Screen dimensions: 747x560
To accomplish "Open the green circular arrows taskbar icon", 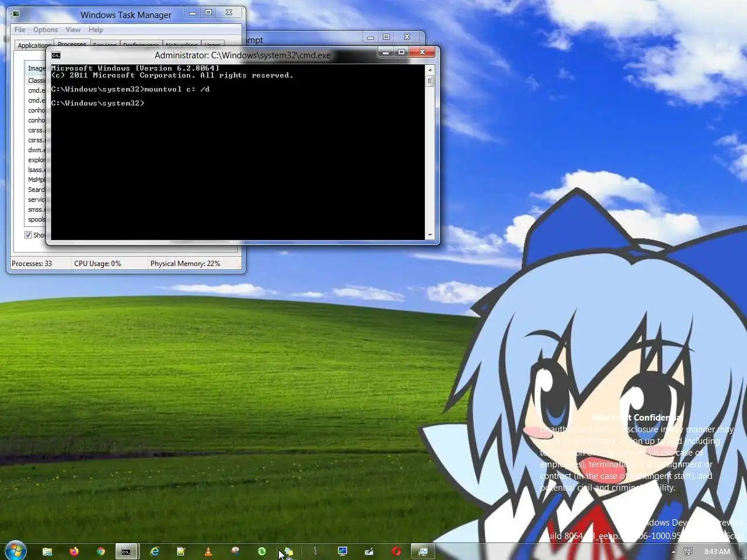I will [262, 551].
